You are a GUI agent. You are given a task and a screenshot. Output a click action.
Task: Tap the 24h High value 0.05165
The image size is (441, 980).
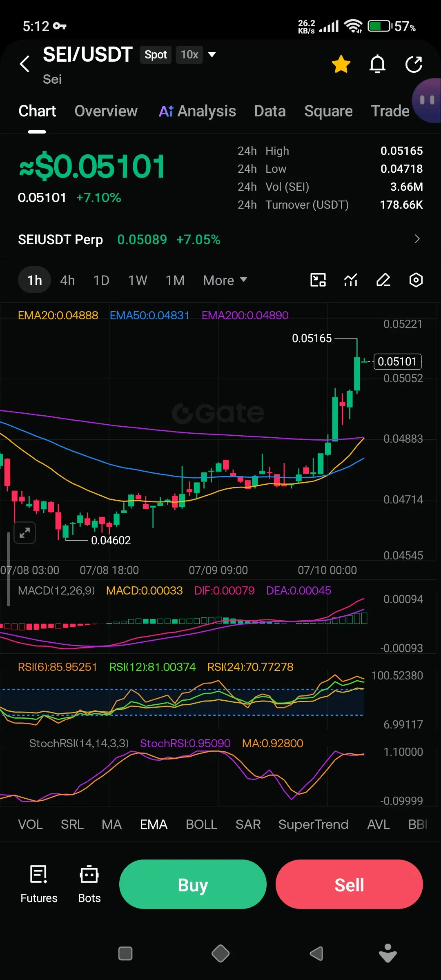[402, 151]
